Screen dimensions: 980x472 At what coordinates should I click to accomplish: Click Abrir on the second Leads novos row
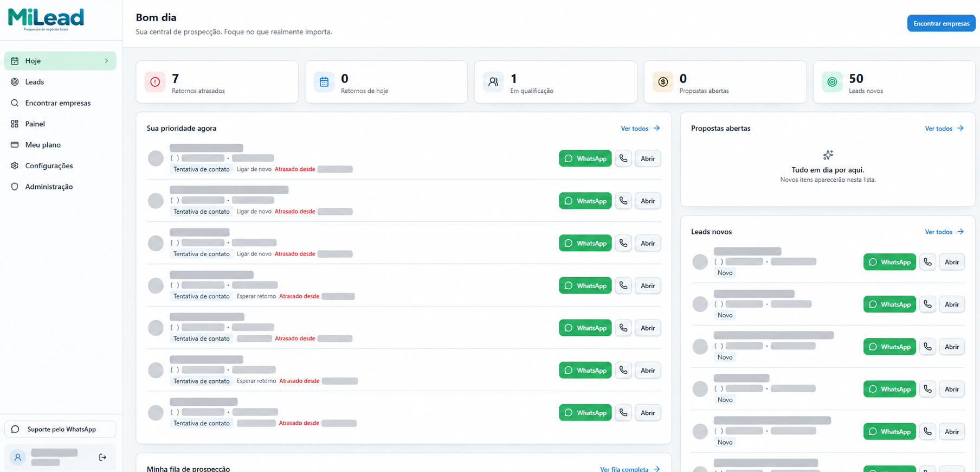pos(952,304)
